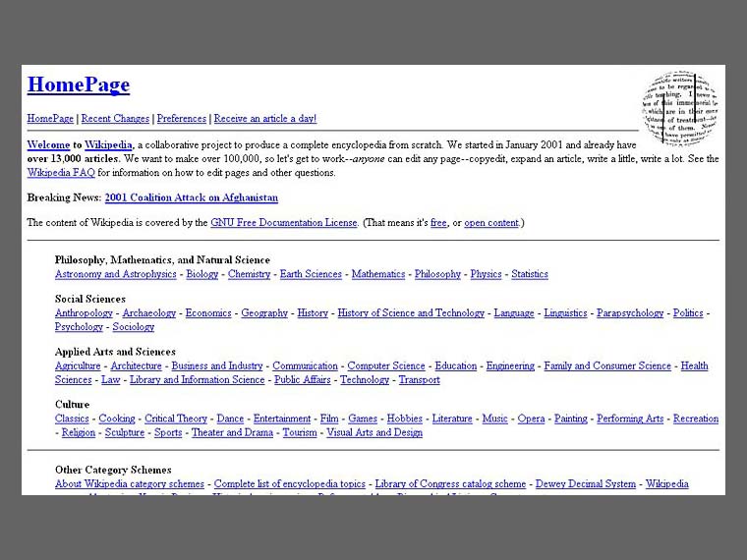
Task: Open the GNU Free Documentation License link
Action: pyautogui.click(x=284, y=222)
